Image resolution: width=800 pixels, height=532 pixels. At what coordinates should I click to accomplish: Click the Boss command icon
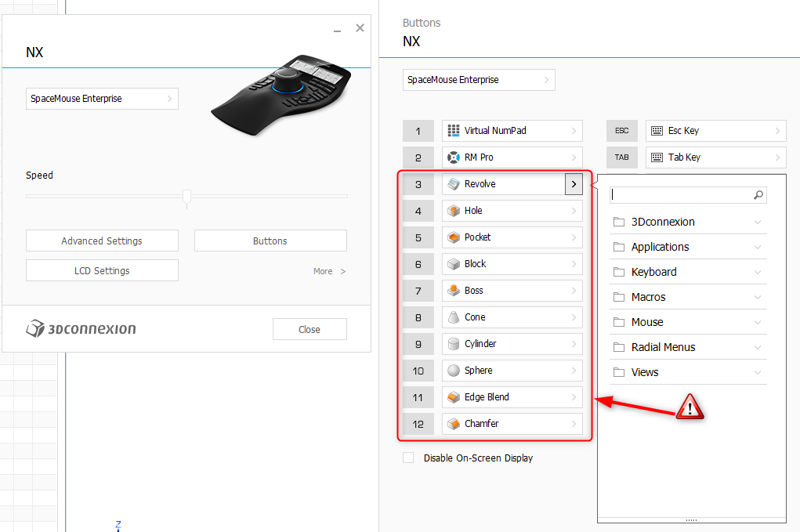(x=453, y=290)
